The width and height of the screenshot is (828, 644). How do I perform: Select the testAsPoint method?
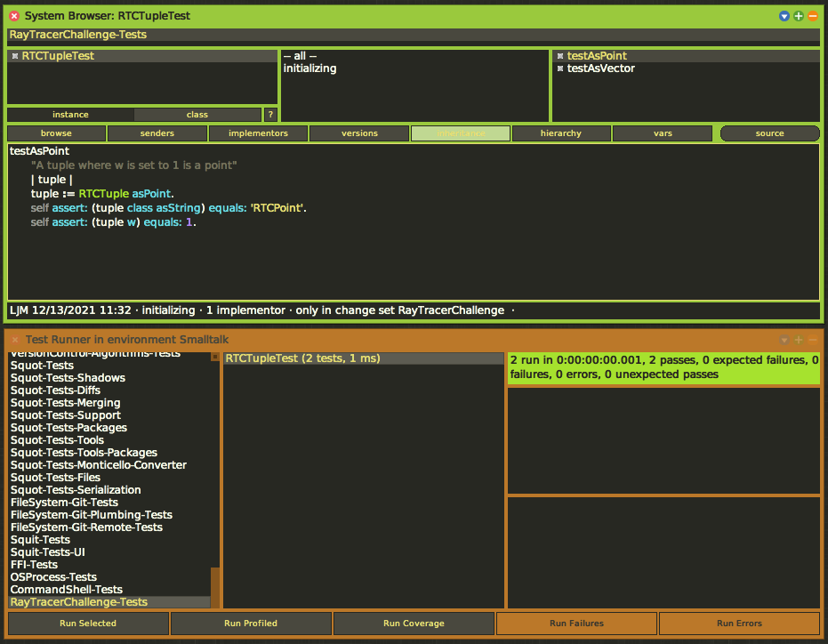pyautogui.click(x=686, y=56)
